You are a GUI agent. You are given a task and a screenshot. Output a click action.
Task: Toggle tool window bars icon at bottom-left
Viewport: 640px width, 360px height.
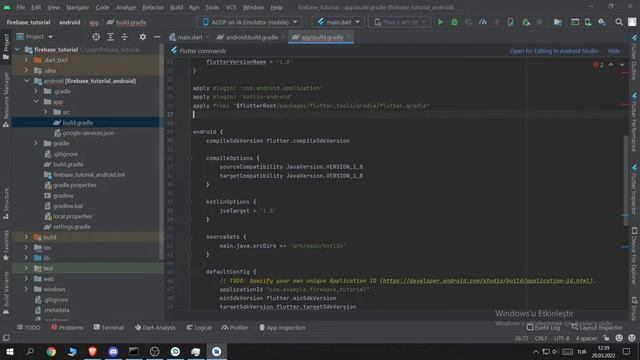[x=6, y=338]
